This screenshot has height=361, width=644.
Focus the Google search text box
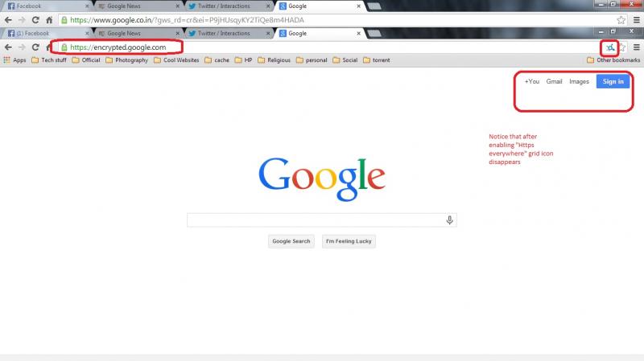(314, 220)
